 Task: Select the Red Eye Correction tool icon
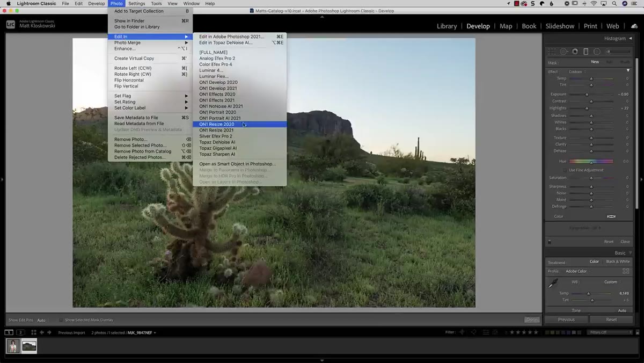point(575,52)
